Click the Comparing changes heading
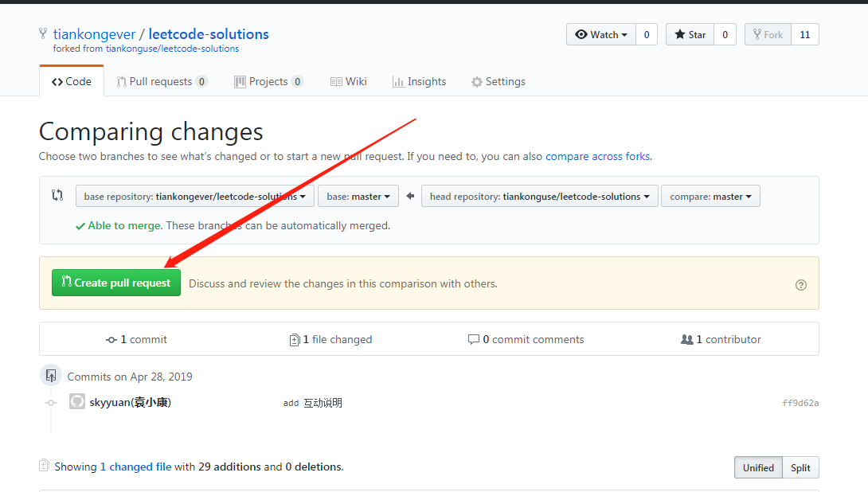 151,131
